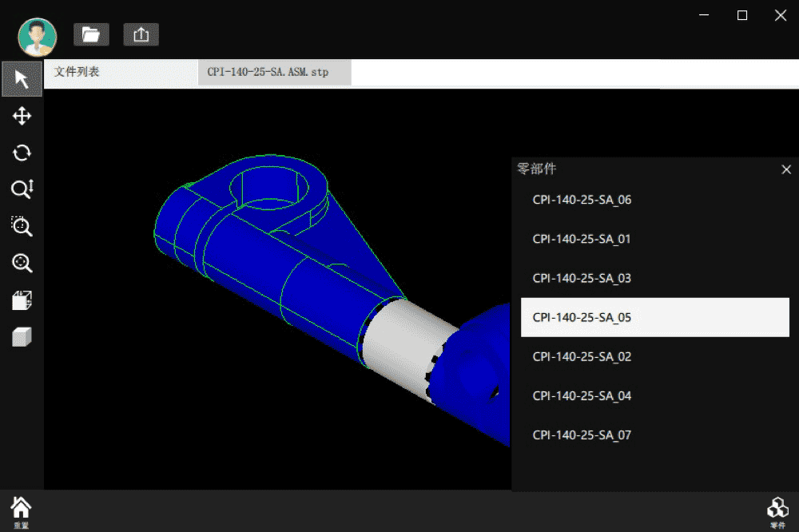Select part CPI-140-25-SA_07
The height and width of the screenshot is (532, 799).
pyautogui.click(x=655, y=435)
